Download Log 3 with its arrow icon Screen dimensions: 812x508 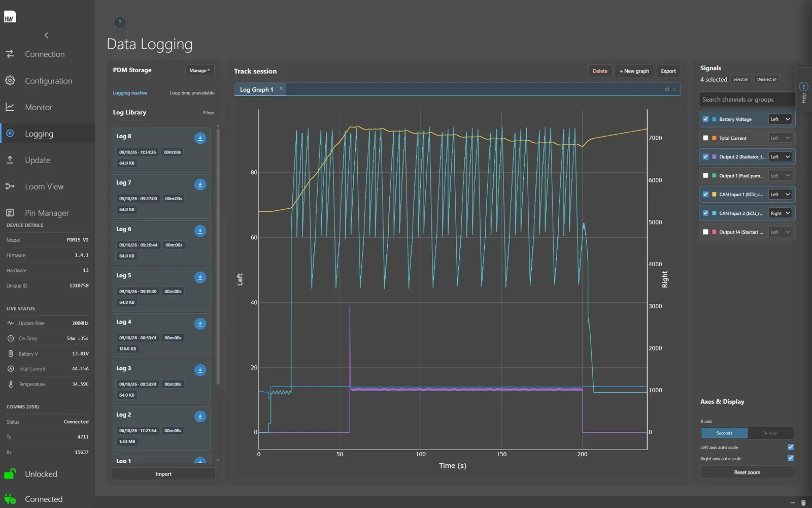pyautogui.click(x=200, y=370)
